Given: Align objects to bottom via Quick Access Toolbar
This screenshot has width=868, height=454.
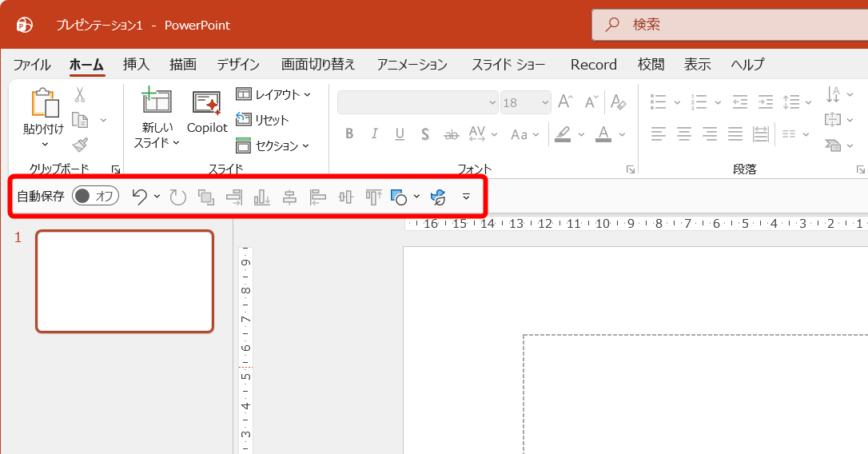Looking at the screenshot, I should coord(262,197).
